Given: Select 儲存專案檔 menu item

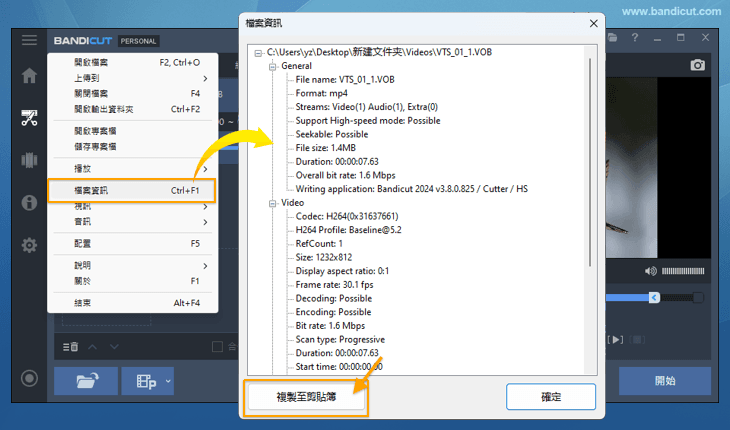Looking at the screenshot, I should (133, 147).
